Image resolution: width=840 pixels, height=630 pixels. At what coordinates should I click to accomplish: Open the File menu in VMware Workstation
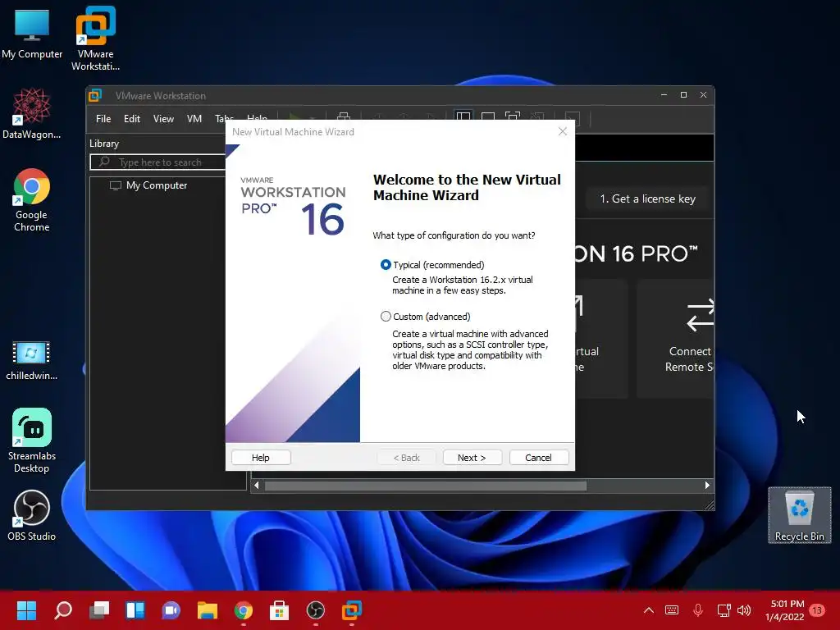pos(103,119)
